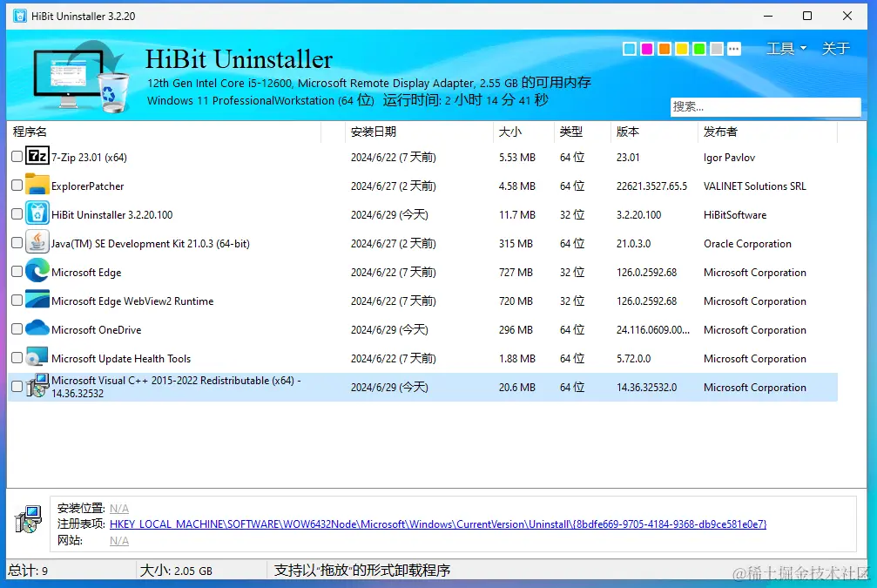Pick the gray theme swatch
This screenshot has width=877, height=588.
point(717,50)
